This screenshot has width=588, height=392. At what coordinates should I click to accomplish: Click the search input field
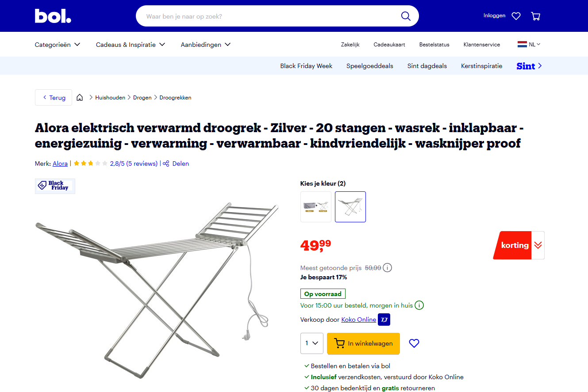tap(270, 16)
